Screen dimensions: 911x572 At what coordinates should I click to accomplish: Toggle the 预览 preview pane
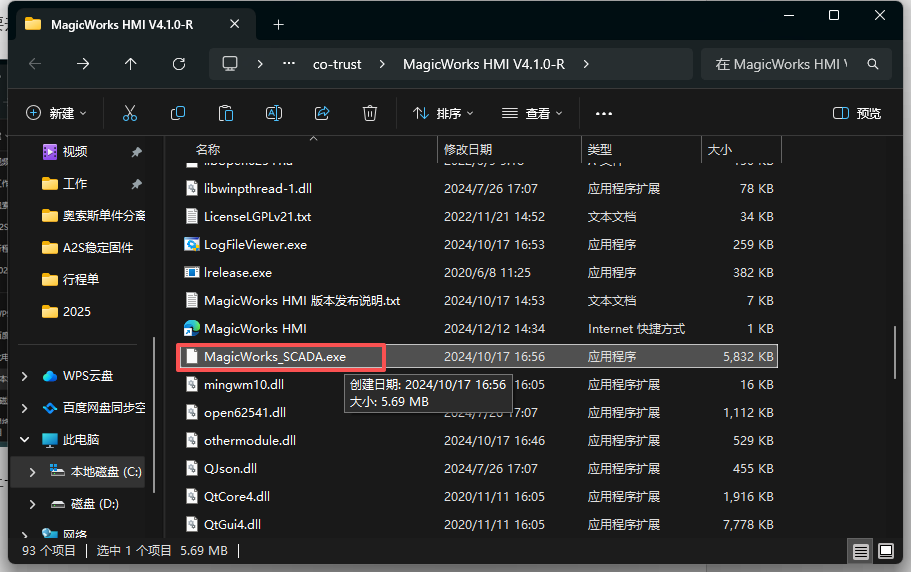click(x=856, y=113)
